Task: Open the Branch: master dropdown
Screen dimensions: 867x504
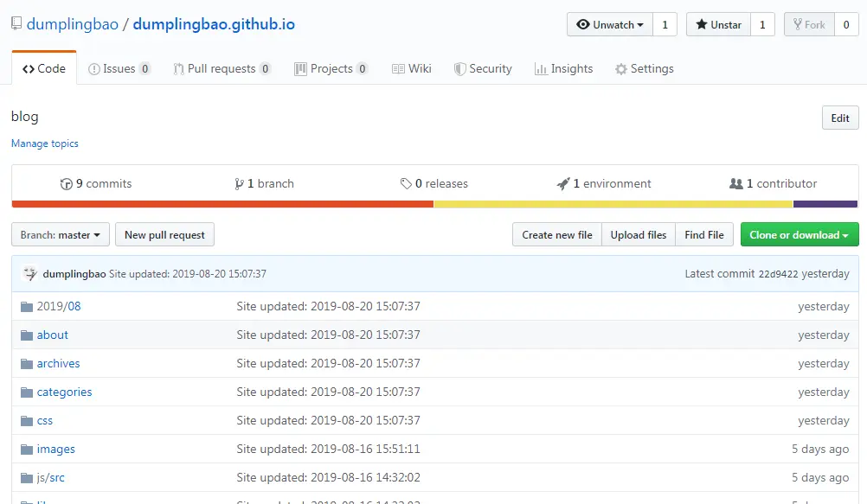Action: point(61,235)
